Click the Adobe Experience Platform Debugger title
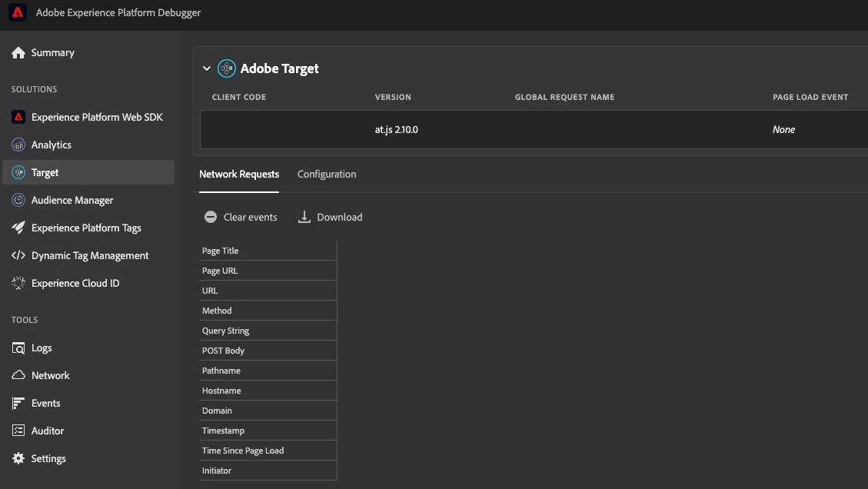The height and width of the screenshot is (489, 868). [118, 12]
